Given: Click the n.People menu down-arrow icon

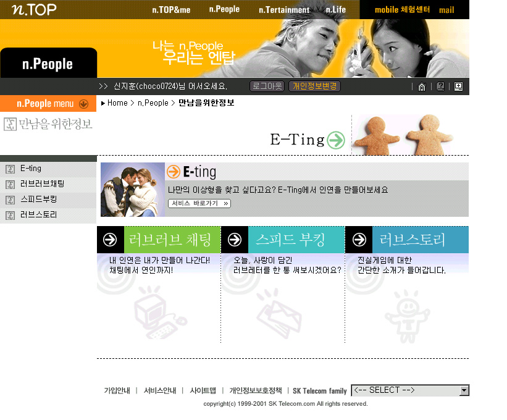Looking at the screenshot, I should 84,104.
